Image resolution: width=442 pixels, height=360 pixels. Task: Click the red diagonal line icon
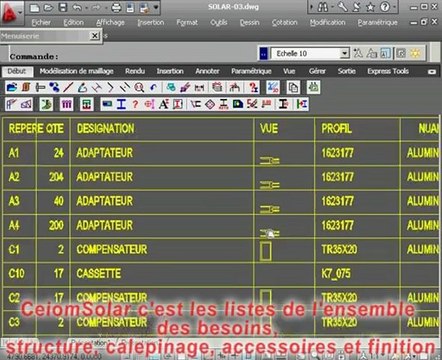[68, 88]
